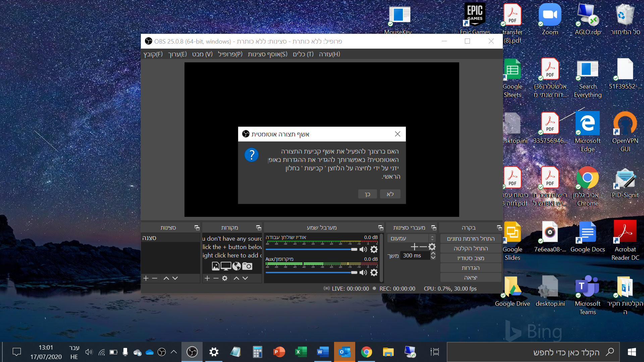This screenshot has width=644, height=362.
Task: Pop out the Audio Mixer dock
Action: tap(381, 228)
